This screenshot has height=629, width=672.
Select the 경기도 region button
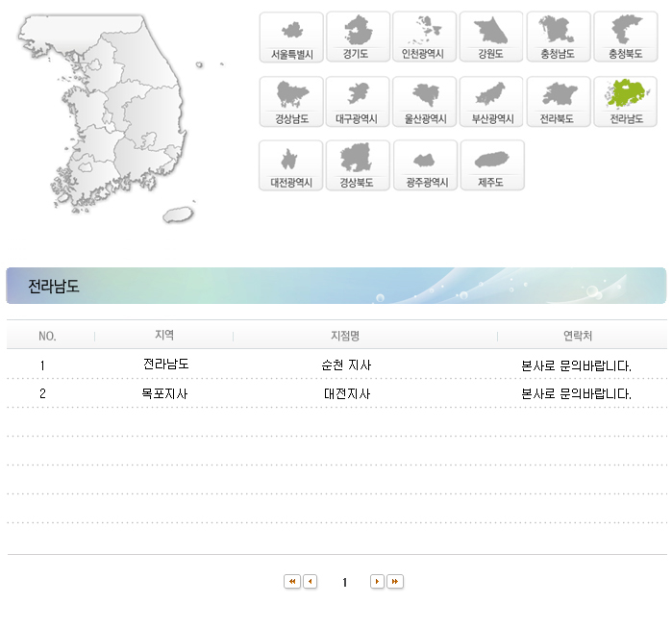tap(358, 38)
